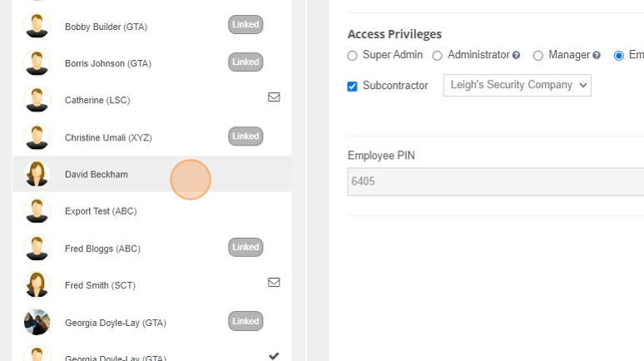Select the Administrator access privilege
Viewport: 644px width, 361px height.
click(x=438, y=56)
